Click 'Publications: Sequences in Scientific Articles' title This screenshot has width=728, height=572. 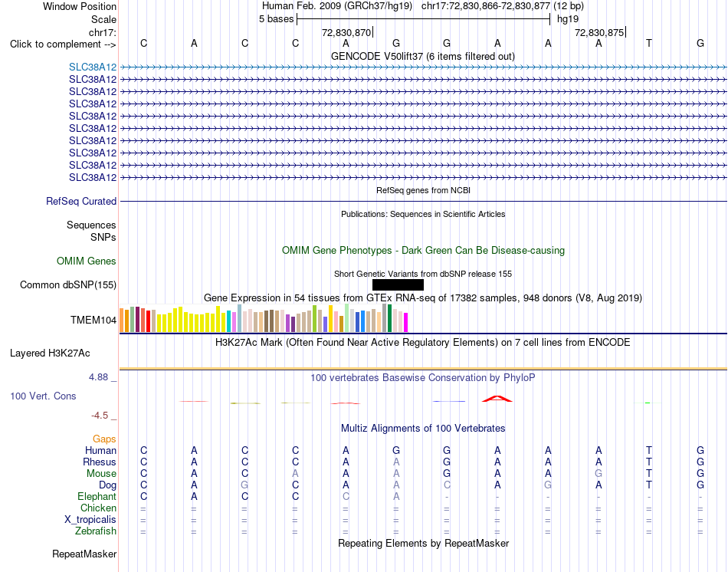pos(423,214)
